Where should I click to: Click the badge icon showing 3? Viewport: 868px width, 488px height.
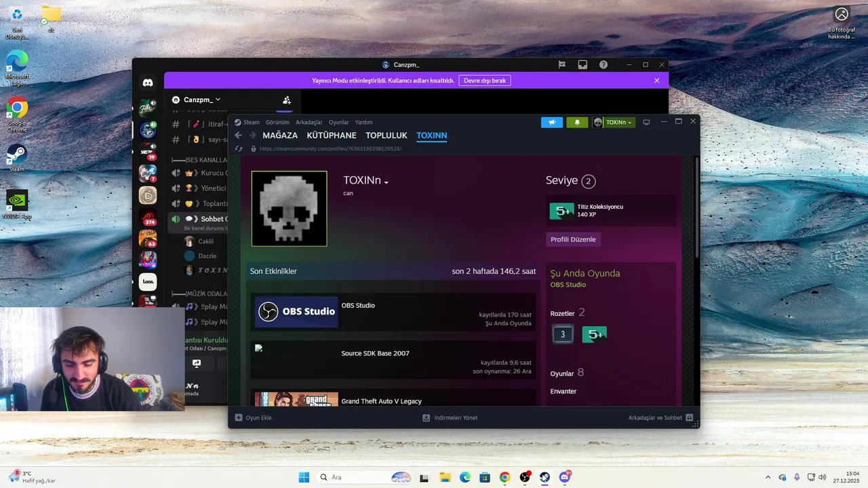(x=562, y=334)
